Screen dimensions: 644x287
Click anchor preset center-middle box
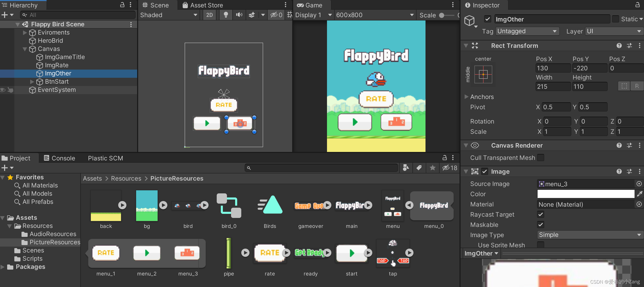(483, 74)
